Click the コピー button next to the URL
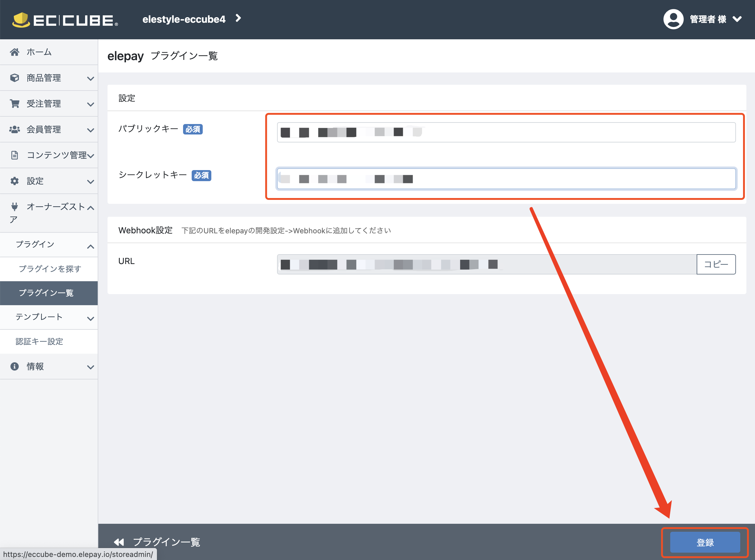 (716, 264)
